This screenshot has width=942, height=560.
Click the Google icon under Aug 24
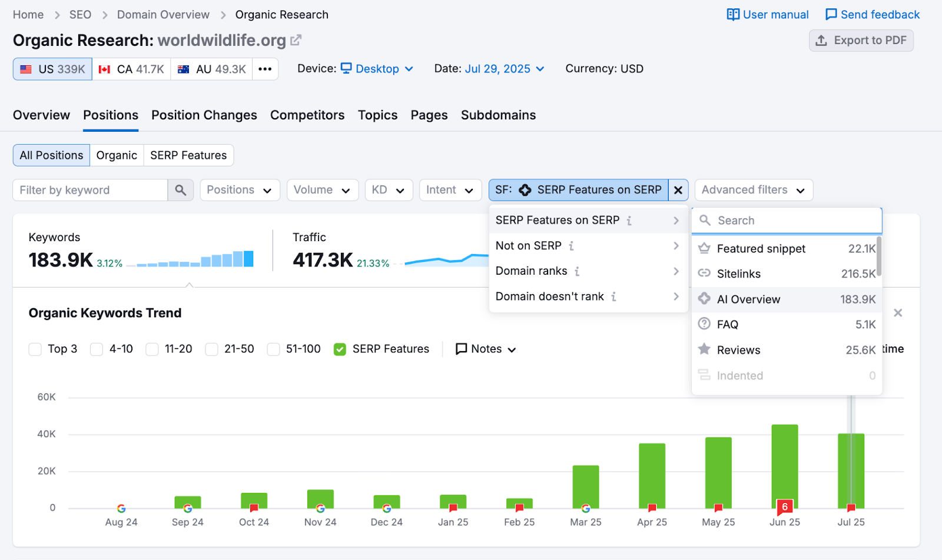point(121,508)
